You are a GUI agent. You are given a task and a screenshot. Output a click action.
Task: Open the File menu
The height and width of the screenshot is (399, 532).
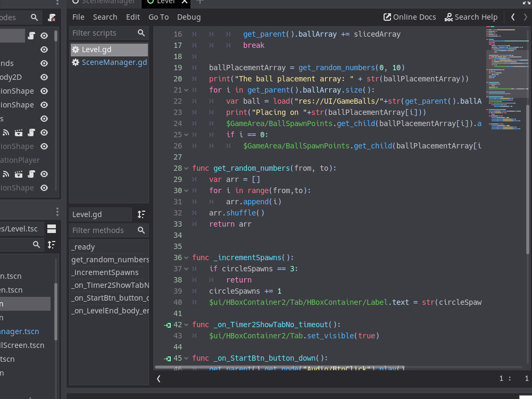coord(78,17)
